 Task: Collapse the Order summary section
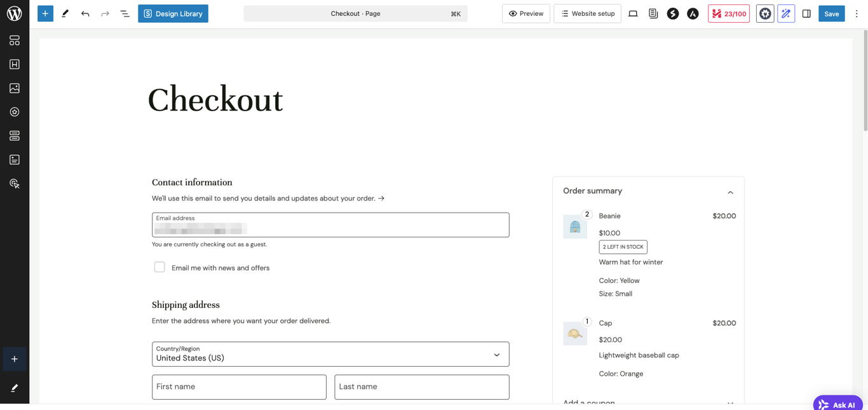click(730, 192)
